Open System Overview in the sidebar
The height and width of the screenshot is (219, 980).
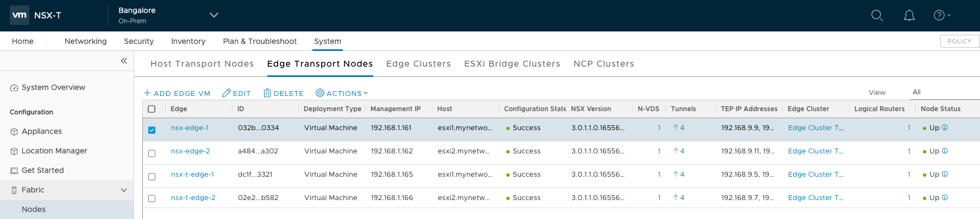53,87
